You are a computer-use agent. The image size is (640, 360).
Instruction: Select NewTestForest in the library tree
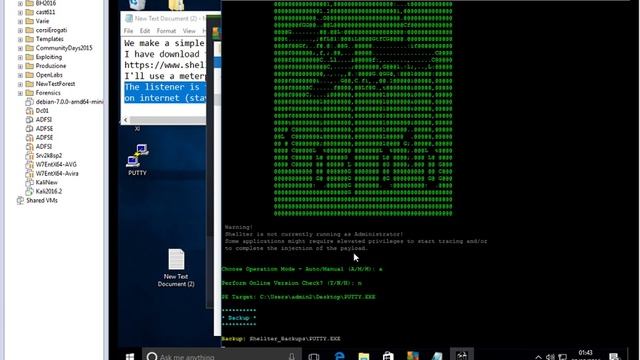[x=56, y=84]
